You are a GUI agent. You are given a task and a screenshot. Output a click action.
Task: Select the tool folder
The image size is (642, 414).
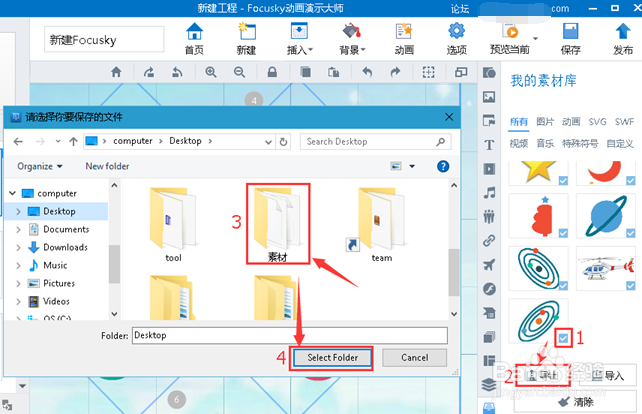(173, 224)
